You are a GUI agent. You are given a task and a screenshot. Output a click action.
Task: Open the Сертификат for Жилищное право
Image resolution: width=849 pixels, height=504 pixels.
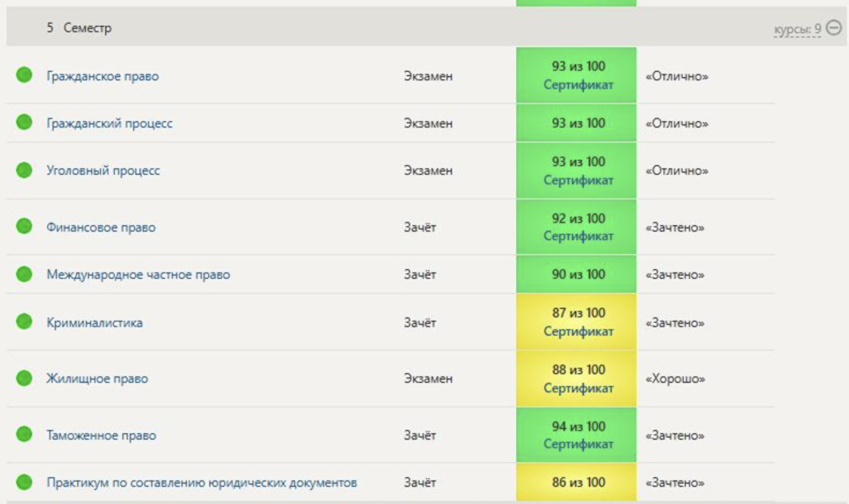(578, 388)
